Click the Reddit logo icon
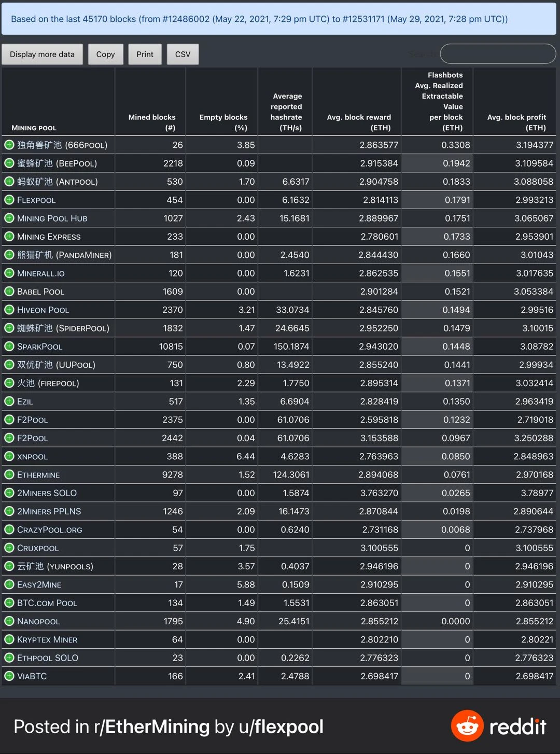Screen dimensions: 560x754 pyautogui.click(x=467, y=726)
